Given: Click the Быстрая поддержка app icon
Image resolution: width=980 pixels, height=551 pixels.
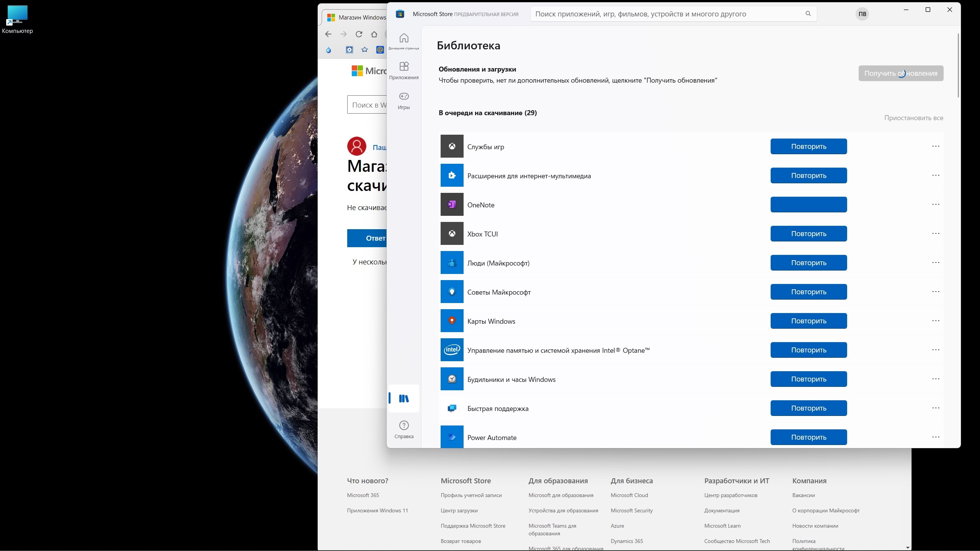Looking at the screenshot, I should coord(452,408).
